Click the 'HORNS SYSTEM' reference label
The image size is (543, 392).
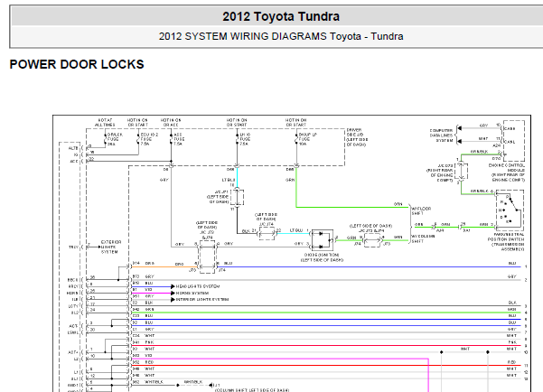click(192, 293)
